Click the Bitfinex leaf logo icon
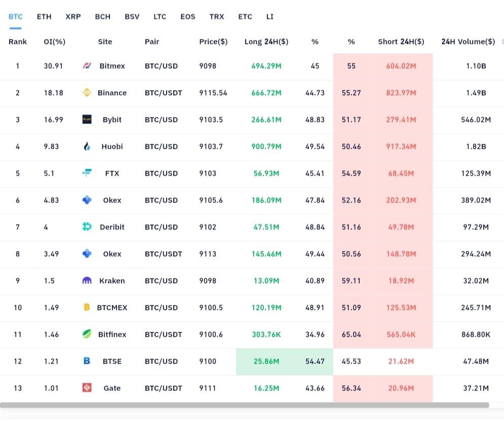The height and width of the screenshot is (422, 504). pos(87,334)
